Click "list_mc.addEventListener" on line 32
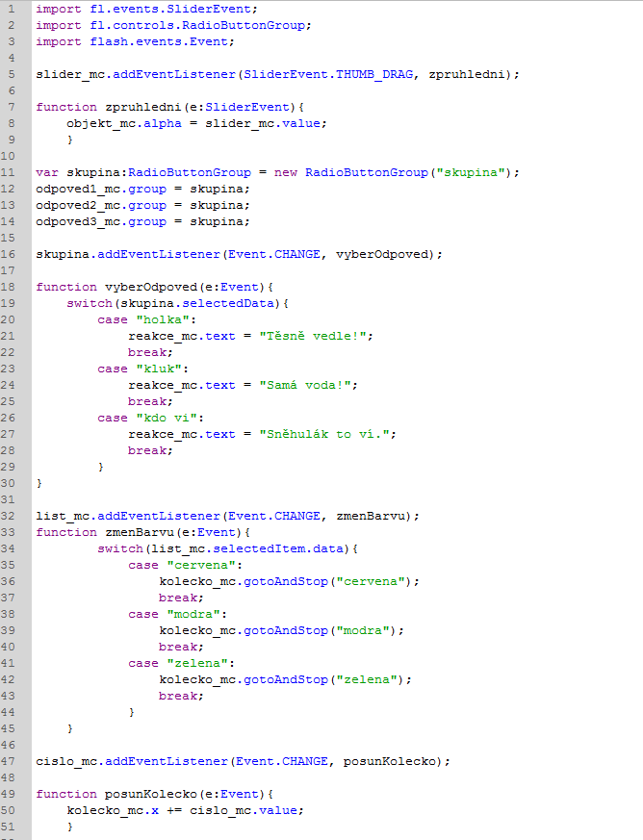The image size is (643, 840). 128,516
